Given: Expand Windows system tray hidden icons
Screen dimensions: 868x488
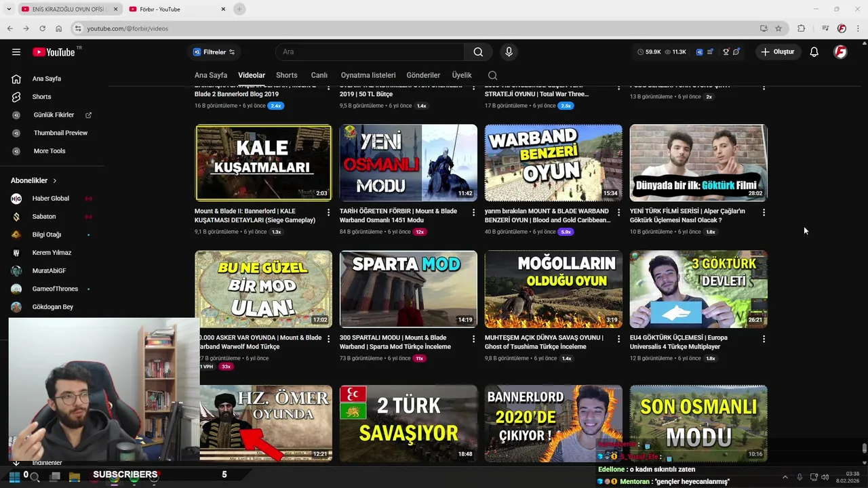Looking at the screenshot, I should click(785, 477).
